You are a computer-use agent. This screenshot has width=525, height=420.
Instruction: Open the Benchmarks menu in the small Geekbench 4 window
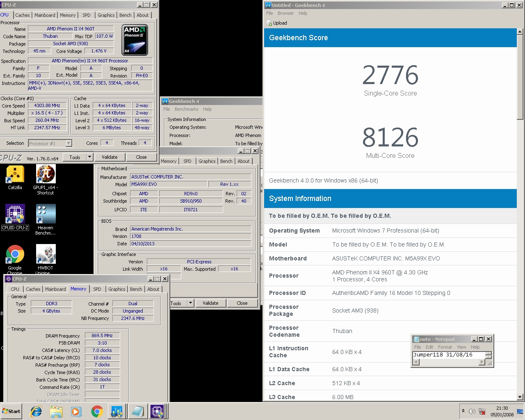[x=186, y=109]
